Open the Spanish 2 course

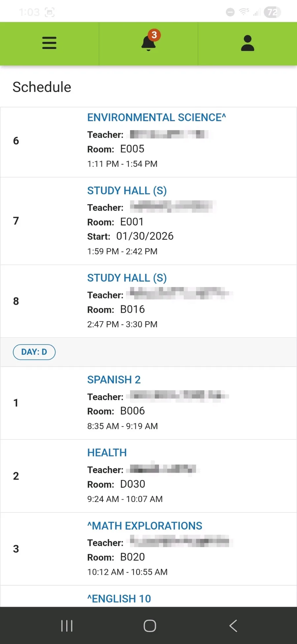(x=114, y=380)
